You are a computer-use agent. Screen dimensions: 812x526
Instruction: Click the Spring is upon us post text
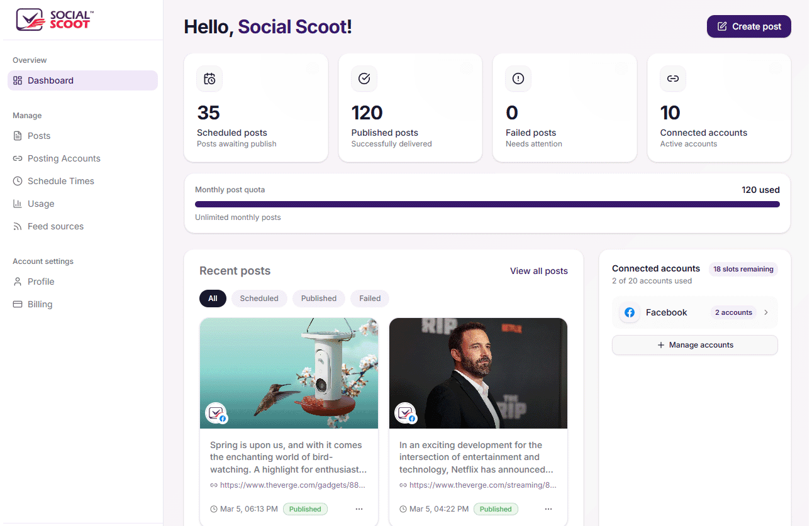(289, 457)
